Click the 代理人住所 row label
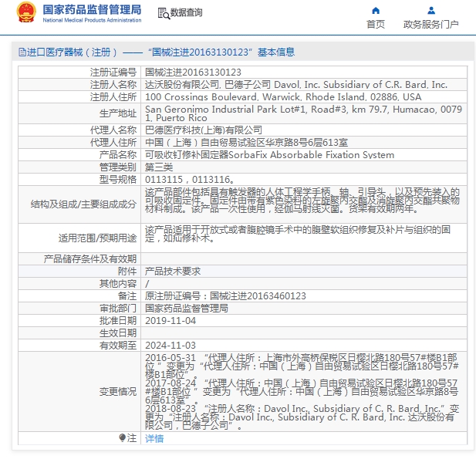476x459 pixels. [x=113, y=143]
